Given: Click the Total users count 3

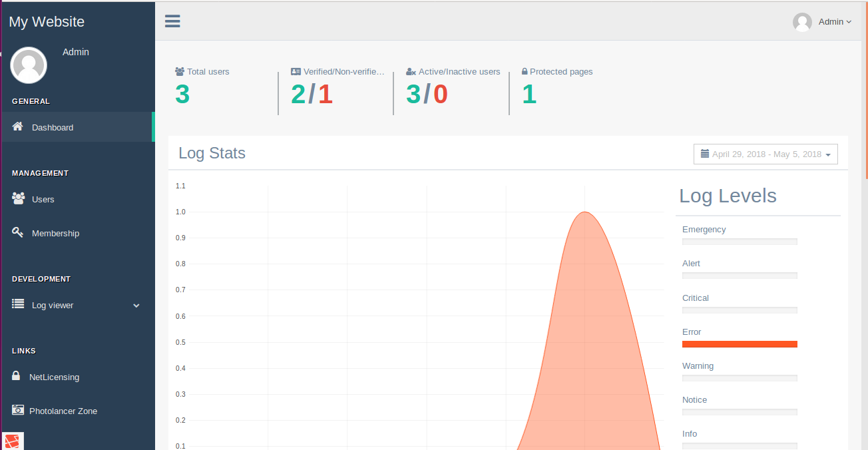Looking at the screenshot, I should [x=182, y=95].
